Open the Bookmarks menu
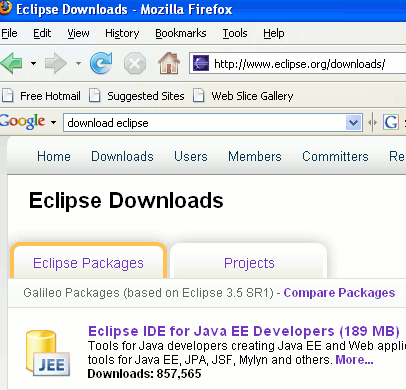The width and height of the screenshot is (406, 390). coord(181,33)
